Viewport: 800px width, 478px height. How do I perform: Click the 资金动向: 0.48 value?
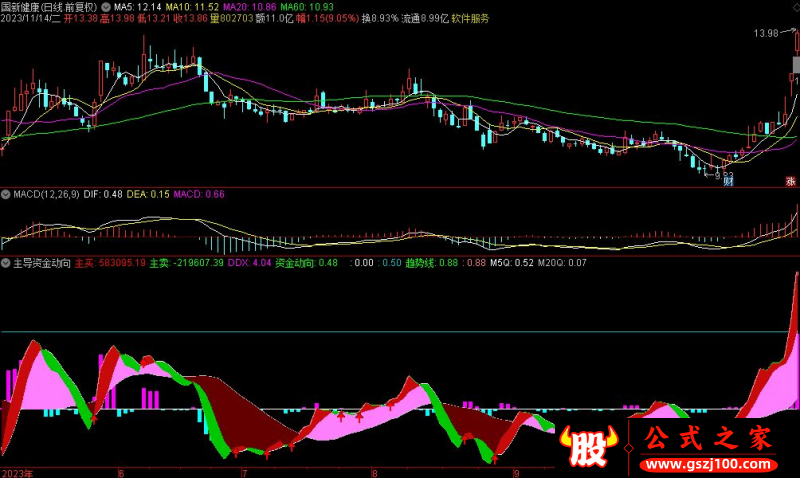click(x=306, y=263)
